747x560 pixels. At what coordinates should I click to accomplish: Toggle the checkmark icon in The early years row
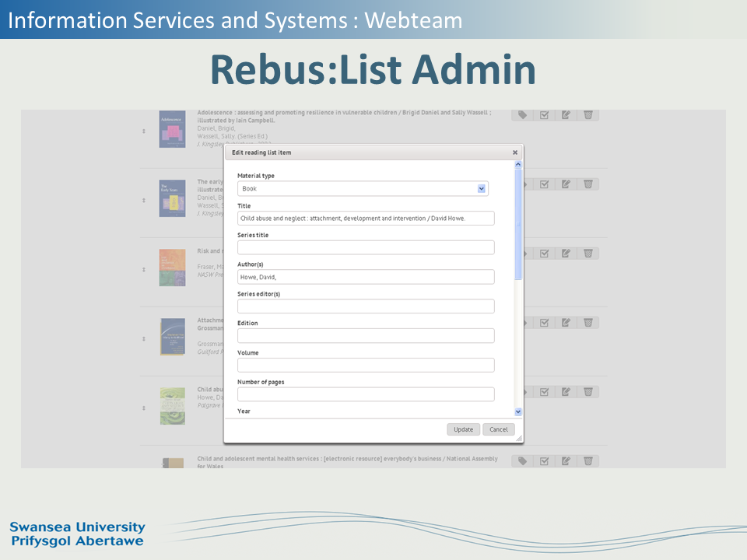[545, 184]
